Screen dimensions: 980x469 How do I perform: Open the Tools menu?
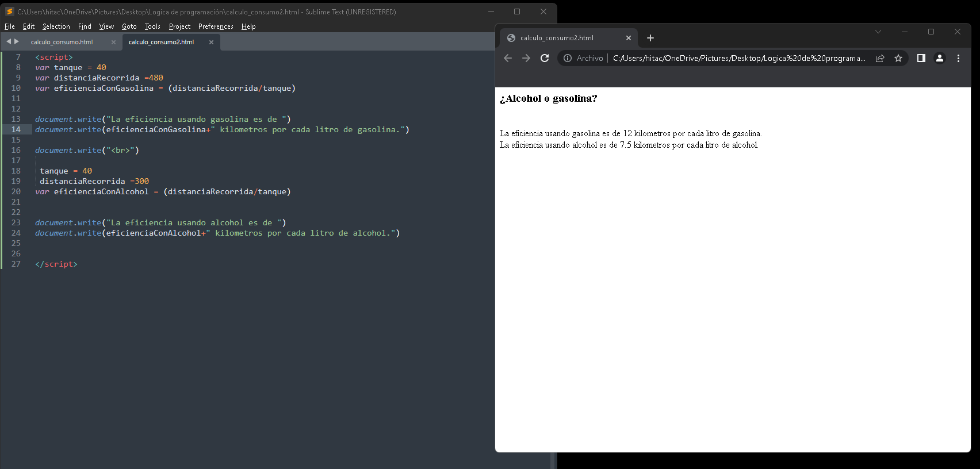tap(152, 26)
